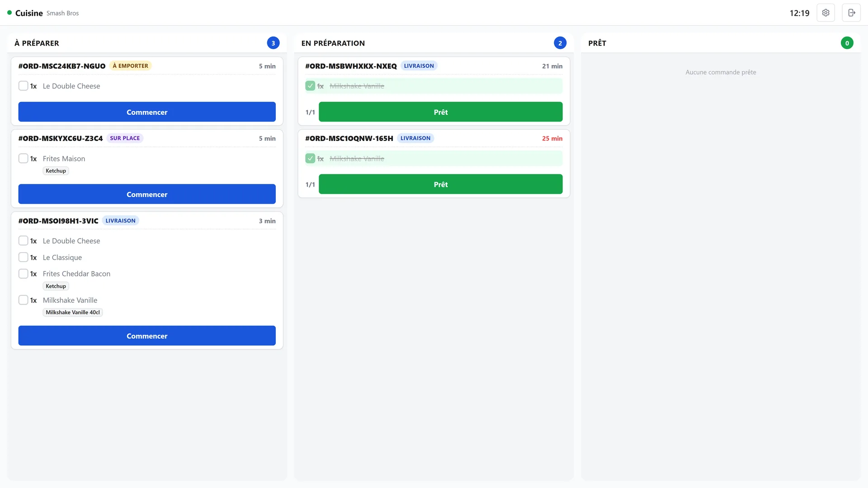Check the Frites Maison item
868x488 pixels.
(24, 158)
